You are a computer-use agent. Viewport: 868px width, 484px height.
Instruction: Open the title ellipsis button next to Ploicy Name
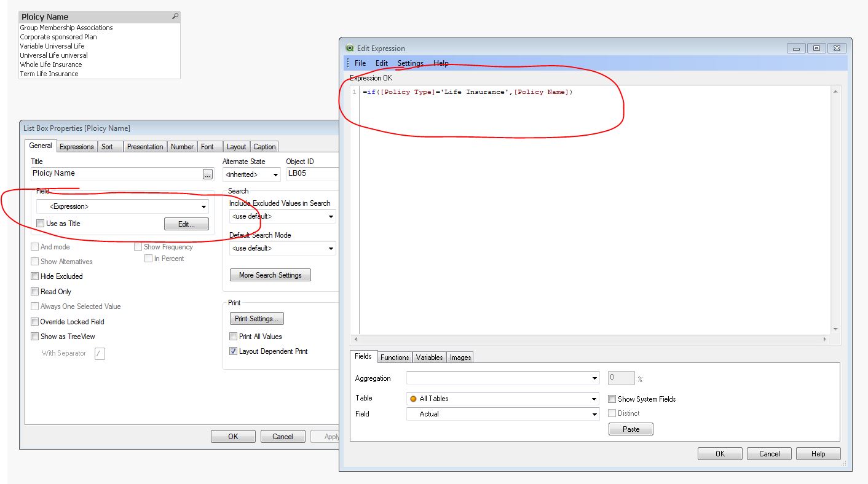(x=208, y=174)
